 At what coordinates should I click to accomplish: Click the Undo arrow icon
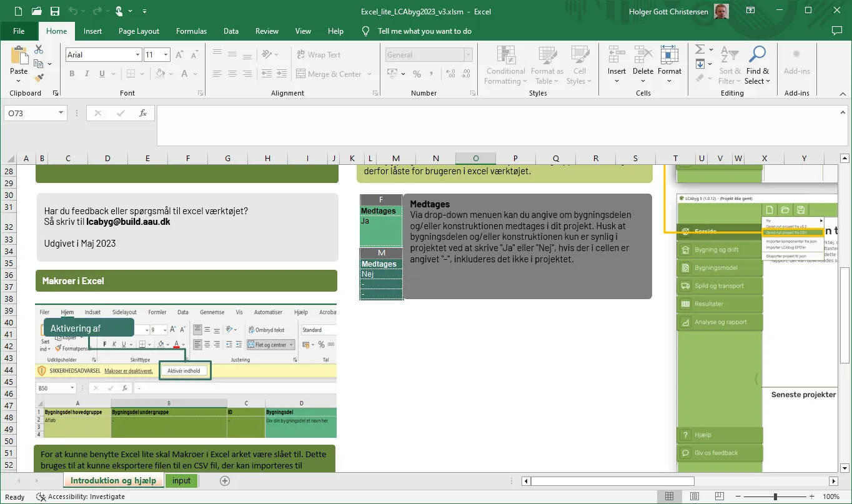[73, 11]
